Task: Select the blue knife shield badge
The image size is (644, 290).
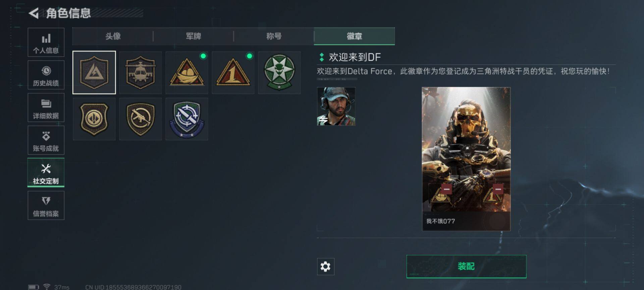Action: [187, 119]
